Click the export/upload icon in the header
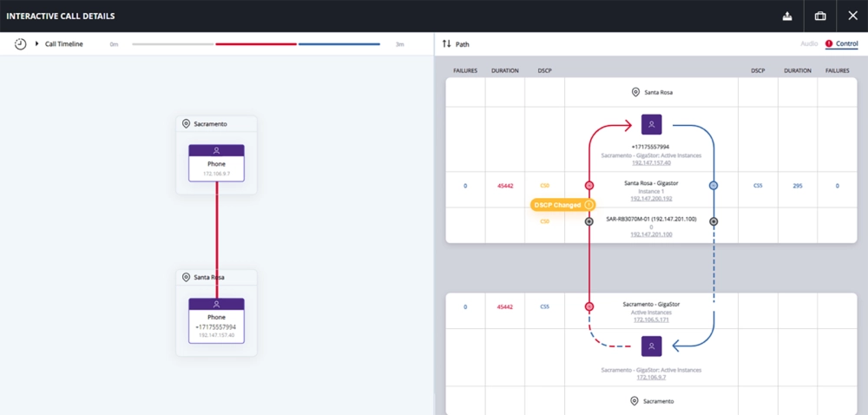Viewport: 868px width, 415px height. tap(788, 16)
